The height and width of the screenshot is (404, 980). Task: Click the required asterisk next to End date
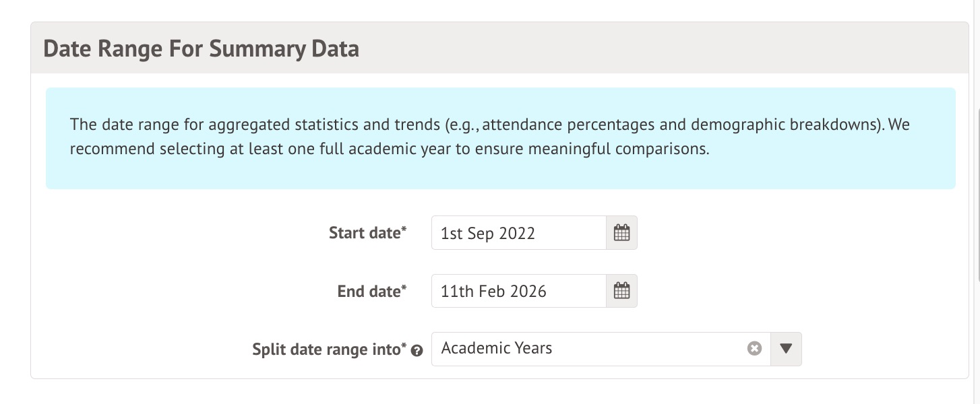[x=404, y=288]
